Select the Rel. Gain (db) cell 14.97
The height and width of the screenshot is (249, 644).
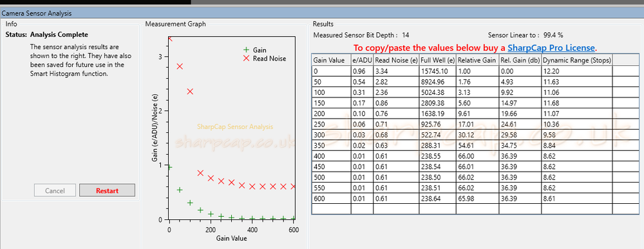520,103
